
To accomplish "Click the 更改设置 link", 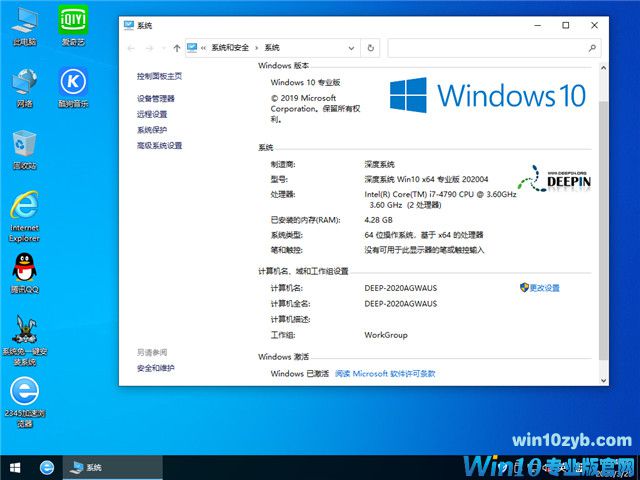I will pyautogui.click(x=544, y=288).
